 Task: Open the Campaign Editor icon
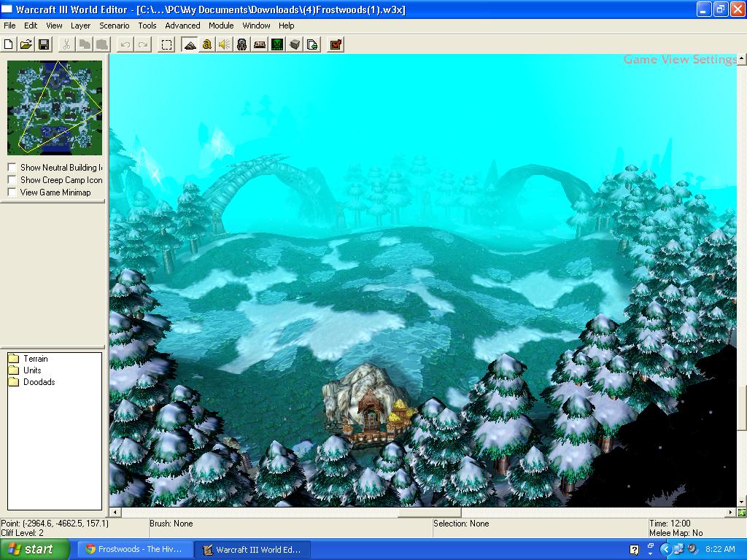(260, 44)
